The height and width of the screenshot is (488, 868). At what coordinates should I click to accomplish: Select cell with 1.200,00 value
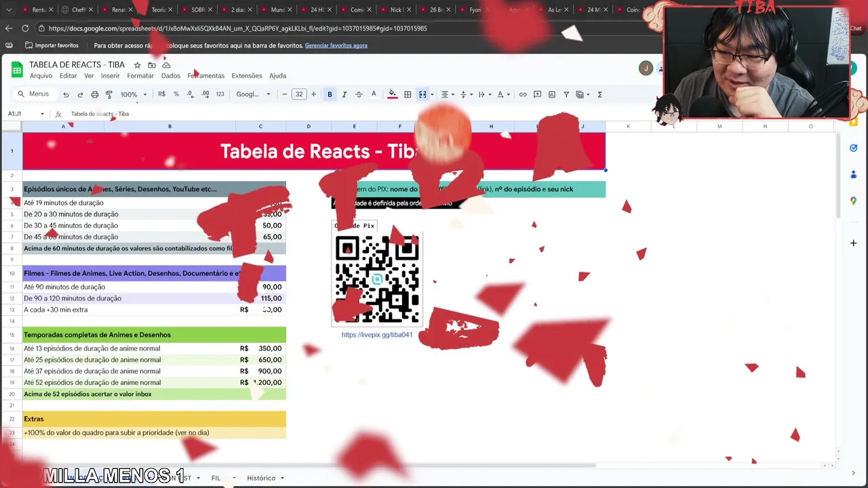coord(260,382)
